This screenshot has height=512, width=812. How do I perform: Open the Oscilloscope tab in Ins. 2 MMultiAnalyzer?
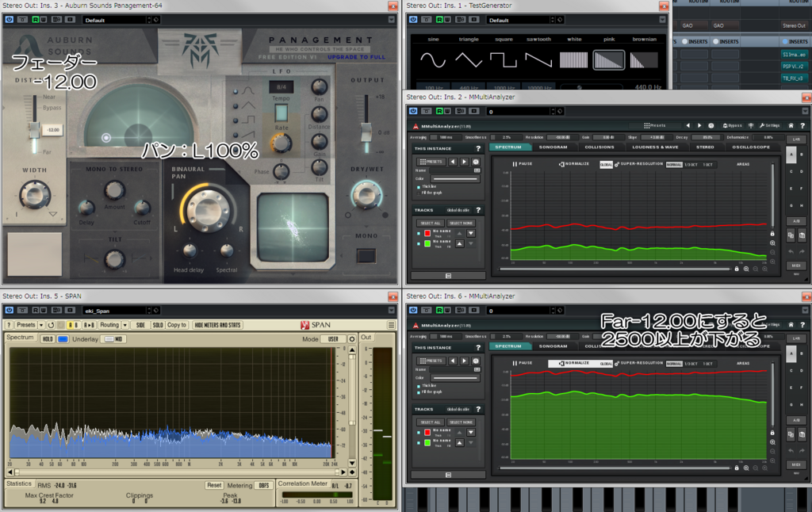coord(751,147)
